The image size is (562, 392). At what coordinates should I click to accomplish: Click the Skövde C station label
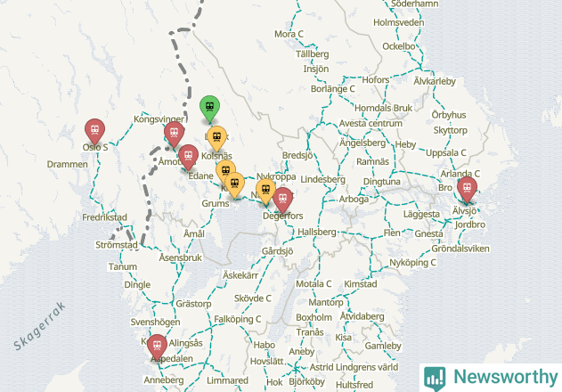coord(252,298)
